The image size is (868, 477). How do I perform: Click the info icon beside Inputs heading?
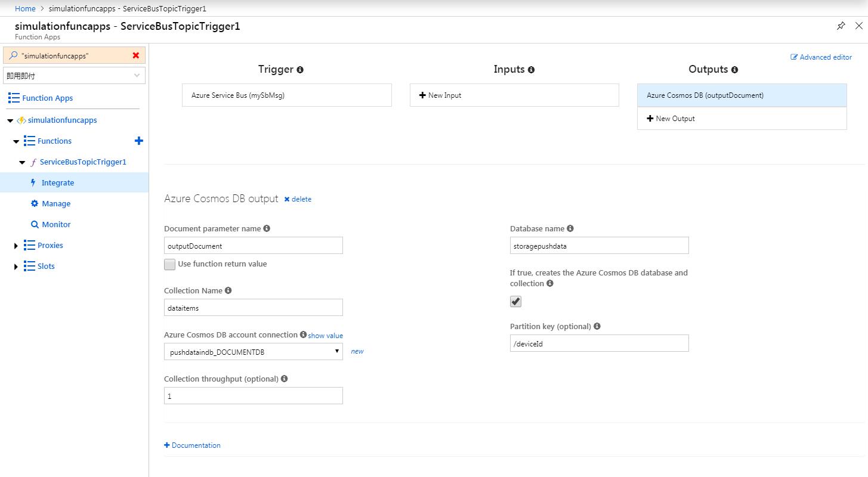(x=531, y=70)
